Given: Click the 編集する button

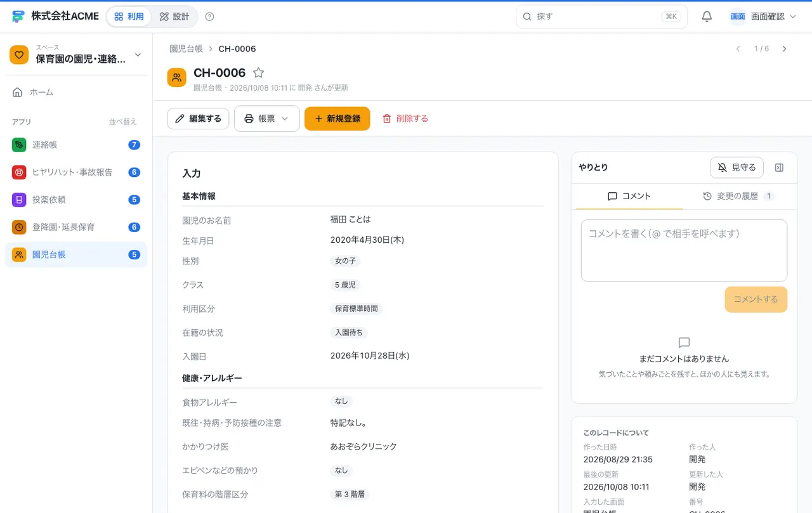Looking at the screenshot, I should pyautogui.click(x=198, y=119).
